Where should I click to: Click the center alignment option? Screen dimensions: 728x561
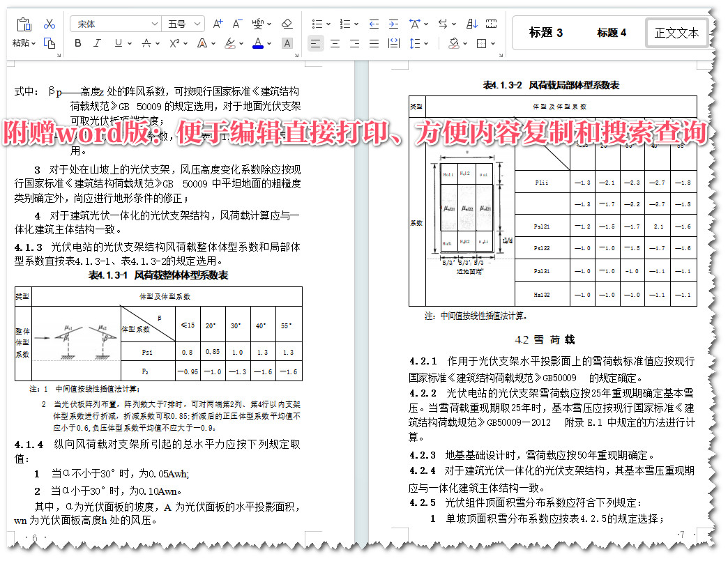[x=334, y=43]
